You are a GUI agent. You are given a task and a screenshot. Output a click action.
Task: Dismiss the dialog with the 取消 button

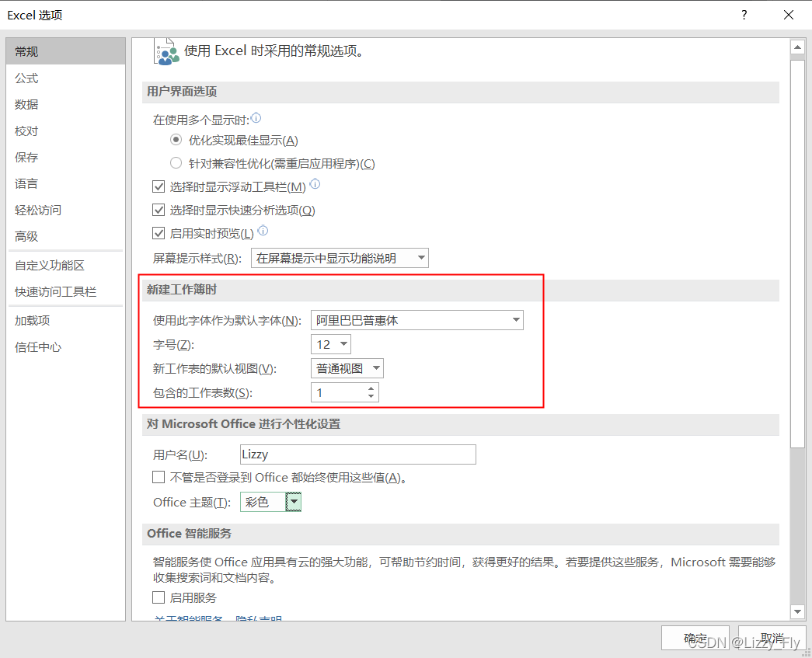[771, 637]
